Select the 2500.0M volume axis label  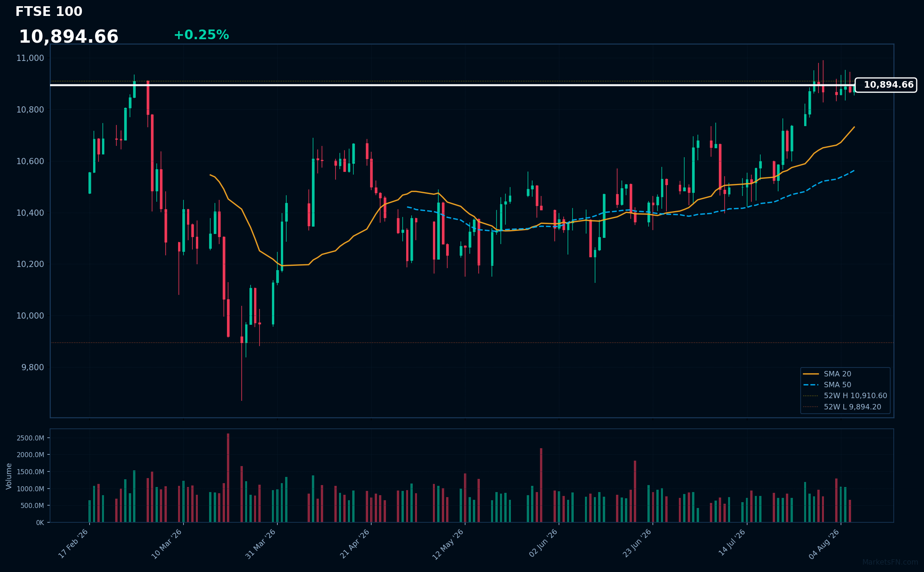[30, 438]
